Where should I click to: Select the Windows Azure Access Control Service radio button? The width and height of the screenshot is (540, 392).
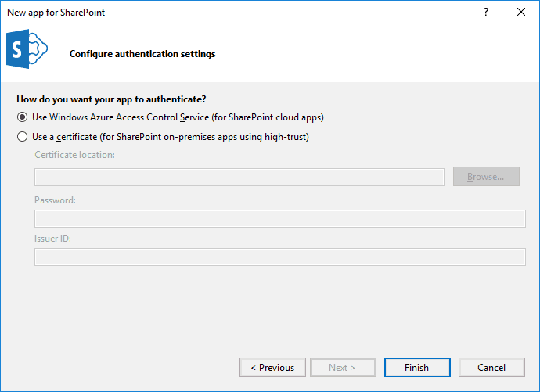click(x=22, y=117)
